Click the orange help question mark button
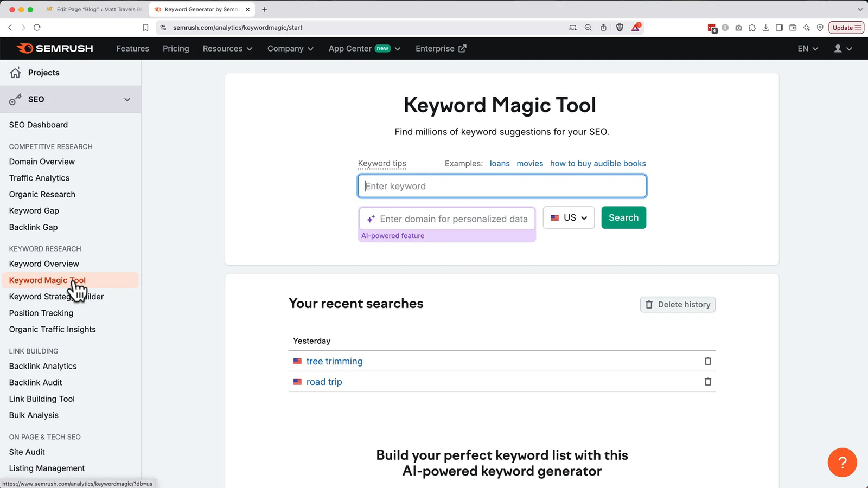Screen dimensions: 868x488 [842, 462]
